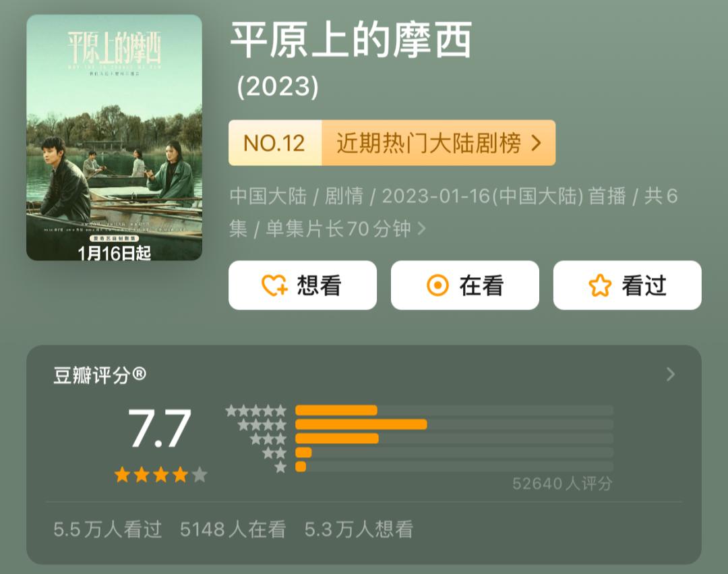728x574 pixels.
Task: Click the NO.12 ranking badge
Action: tap(275, 143)
